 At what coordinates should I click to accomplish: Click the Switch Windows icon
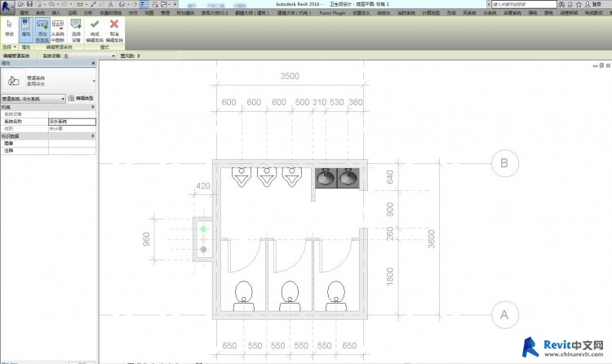pyautogui.click(x=164, y=4)
